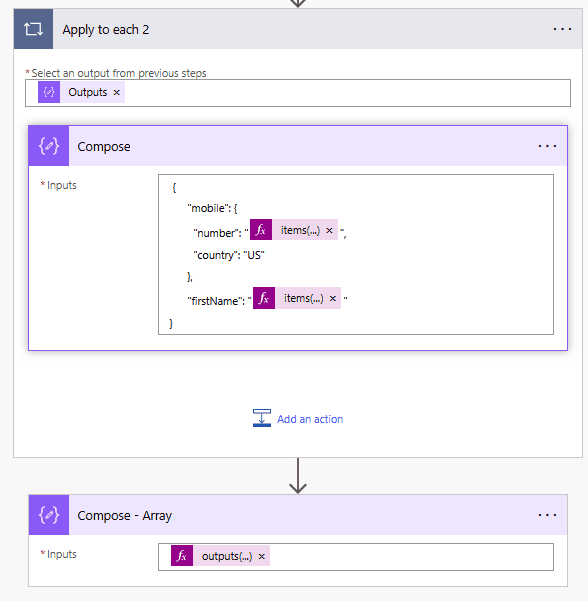This screenshot has width=588, height=601.
Task: Collapse the Apply to each 2 header
Action: pyautogui.click(x=298, y=29)
